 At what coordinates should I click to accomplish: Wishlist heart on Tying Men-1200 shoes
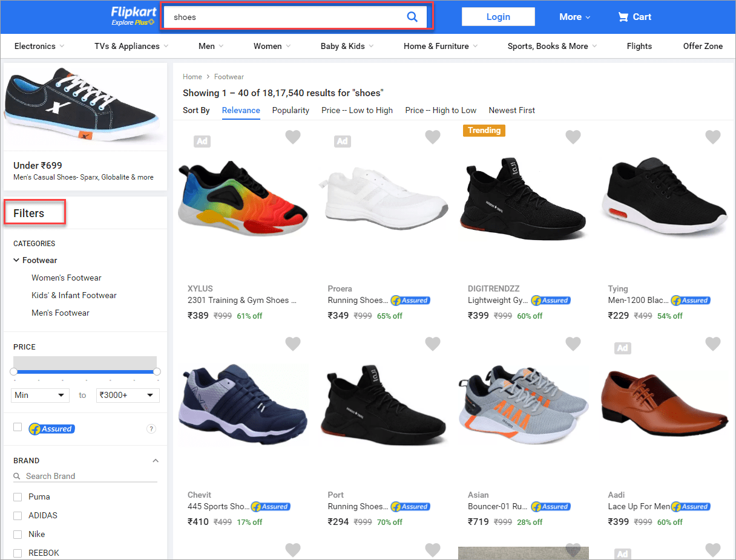pyautogui.click(x=713, y=137)
